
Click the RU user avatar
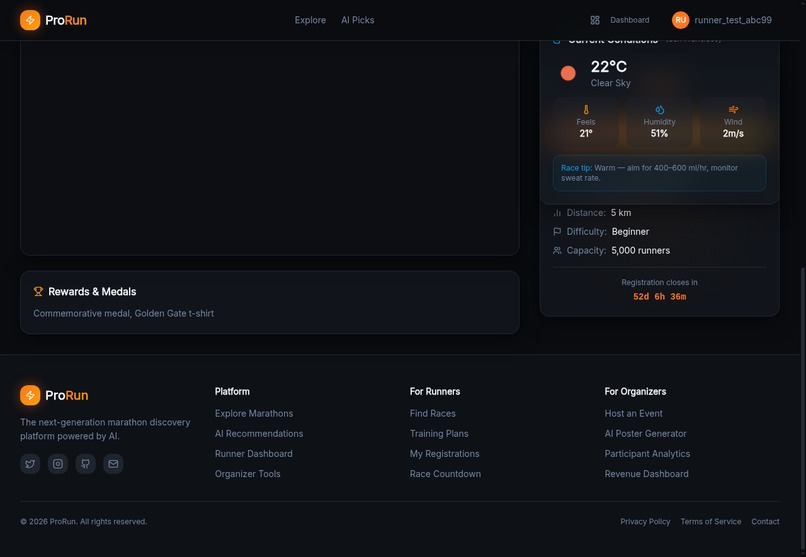[x=680, y=20]
